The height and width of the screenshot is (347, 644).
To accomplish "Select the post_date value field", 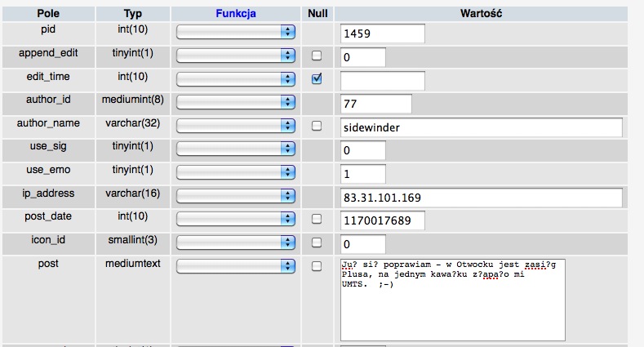I will [382, 221].
